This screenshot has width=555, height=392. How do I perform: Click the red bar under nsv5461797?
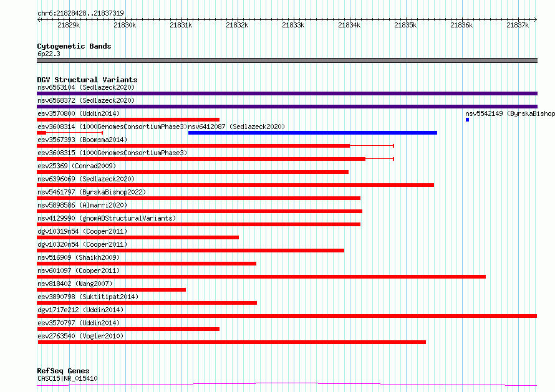tap(198, 198)
